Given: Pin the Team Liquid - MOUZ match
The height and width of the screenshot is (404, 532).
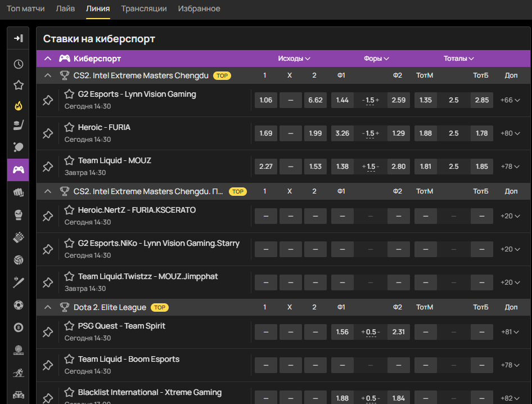Looking at the screenshot, I should 48,167.
